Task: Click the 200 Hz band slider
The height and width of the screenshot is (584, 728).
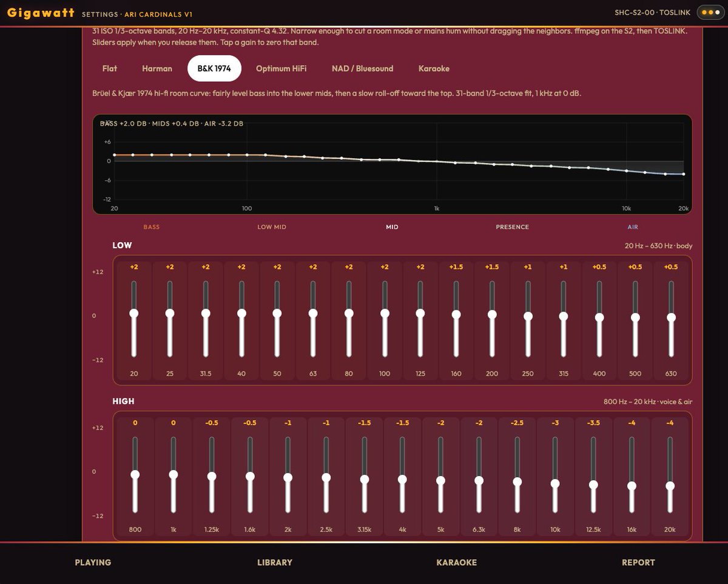Action: click(x=492, y=319)
